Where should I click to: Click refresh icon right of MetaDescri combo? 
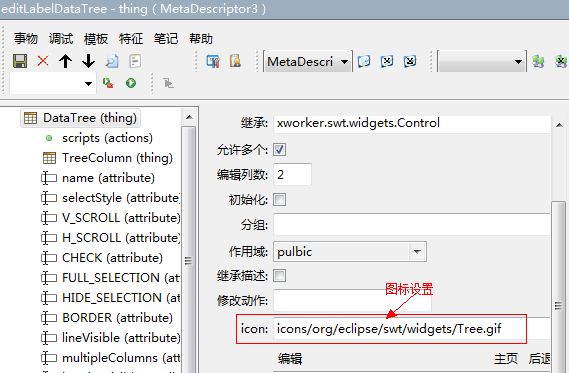point(364,61)
